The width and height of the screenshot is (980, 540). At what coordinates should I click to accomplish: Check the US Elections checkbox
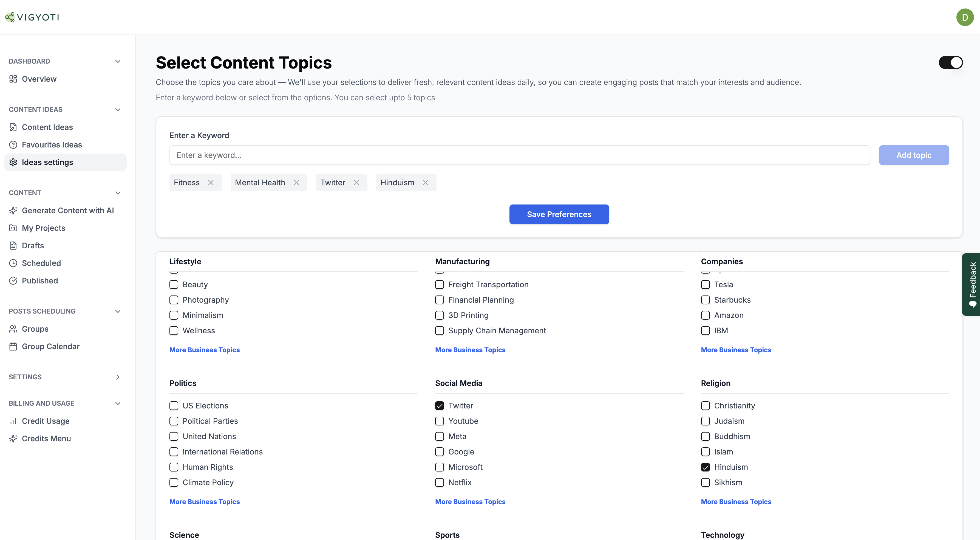[x=174, y=405]
